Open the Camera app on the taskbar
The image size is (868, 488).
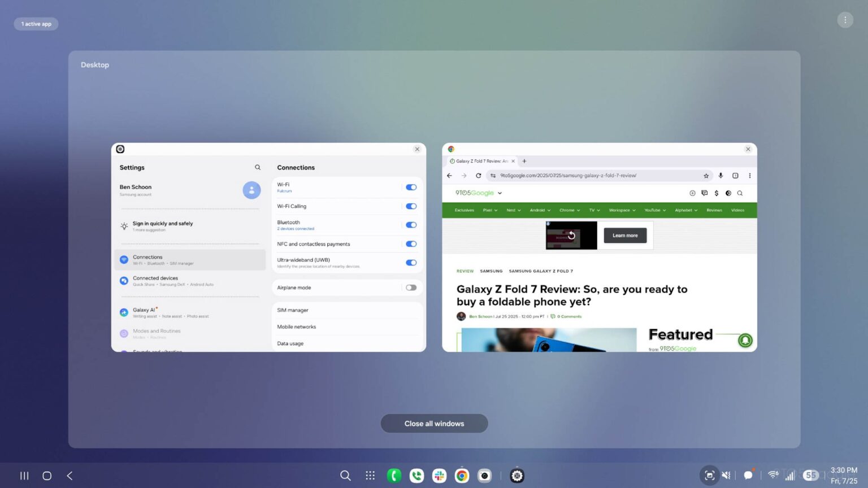(x=484, y=476)
